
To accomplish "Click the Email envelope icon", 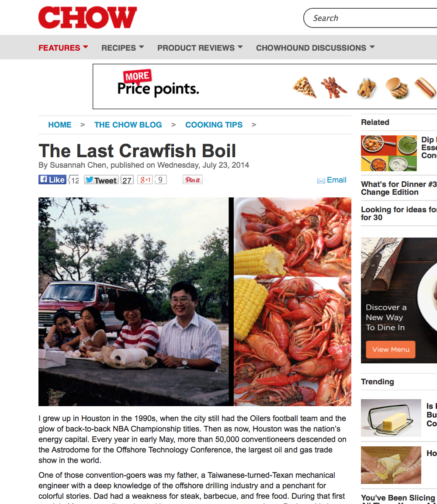I will coord(321,181).
